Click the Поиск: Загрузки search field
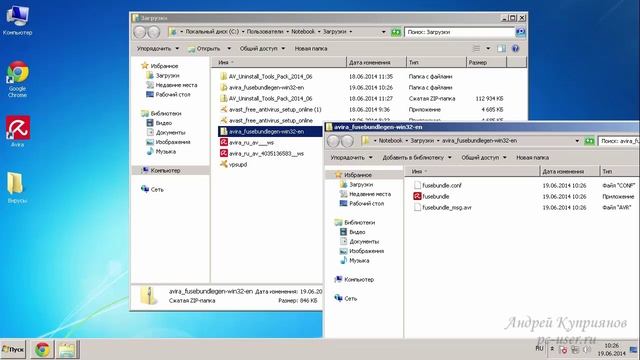Image resolution: width=640 pixels, height=360 pixels. point(460,32)
